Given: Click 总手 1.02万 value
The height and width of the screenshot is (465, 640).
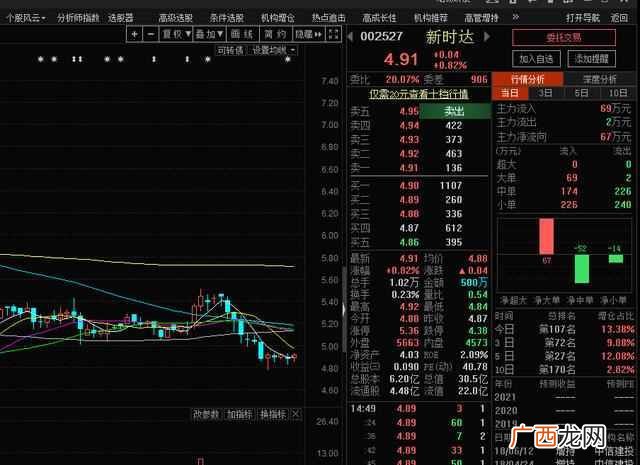Looking at the screenshot, I should (404, 283).
